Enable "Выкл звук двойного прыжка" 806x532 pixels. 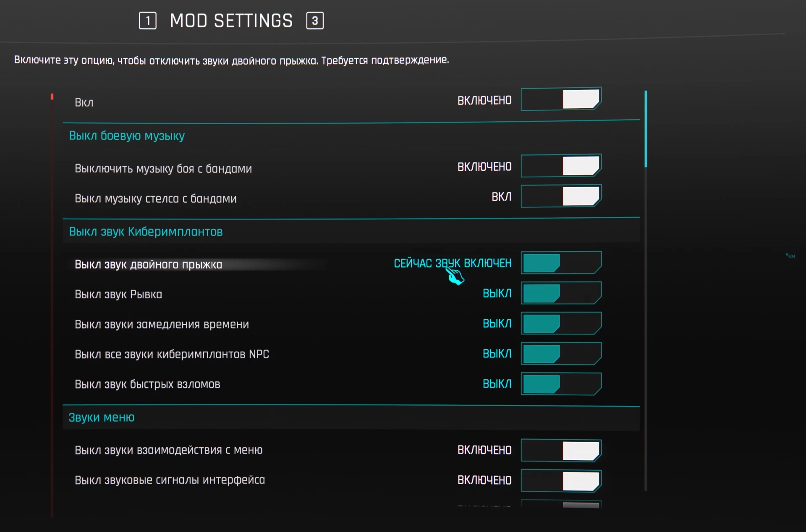coord(561,262)
